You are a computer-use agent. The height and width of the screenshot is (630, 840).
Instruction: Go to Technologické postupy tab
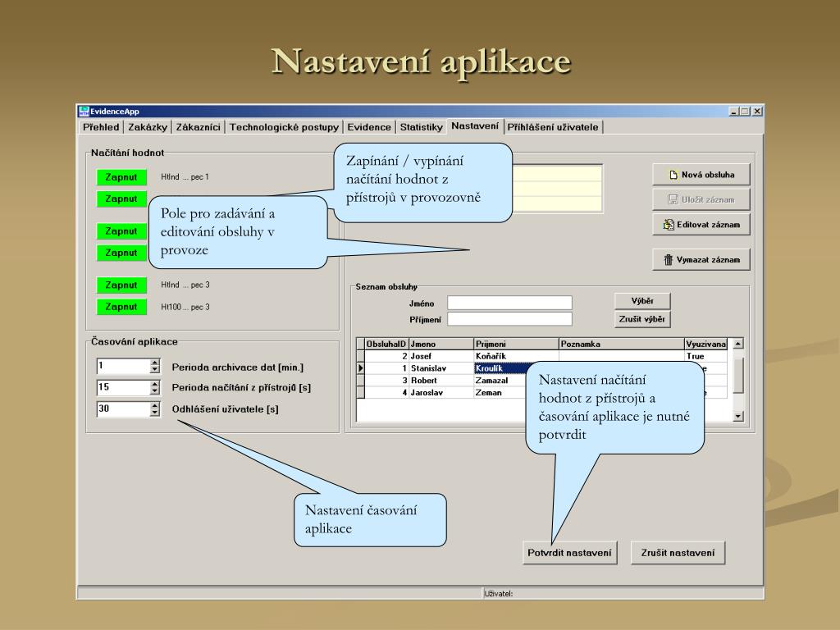[x=284, y=127]
